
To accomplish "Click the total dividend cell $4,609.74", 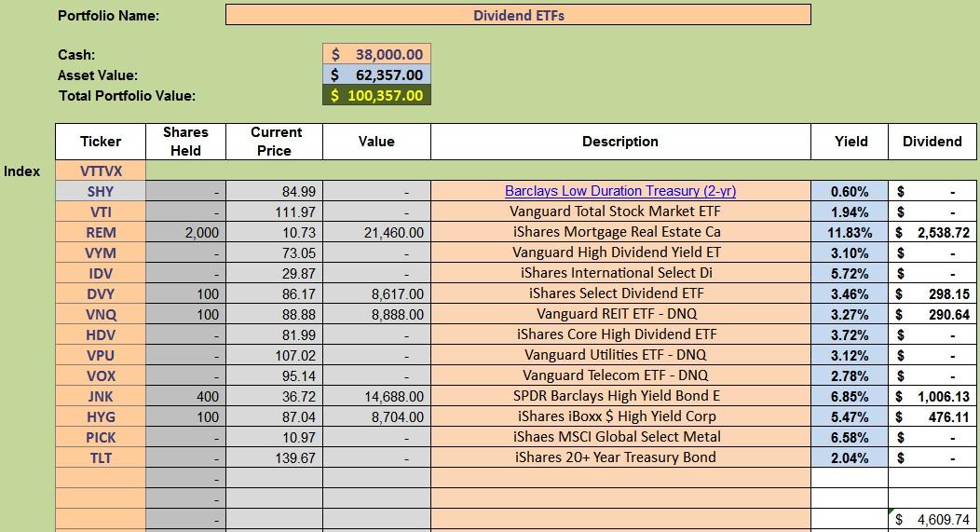I will (932, 520).
